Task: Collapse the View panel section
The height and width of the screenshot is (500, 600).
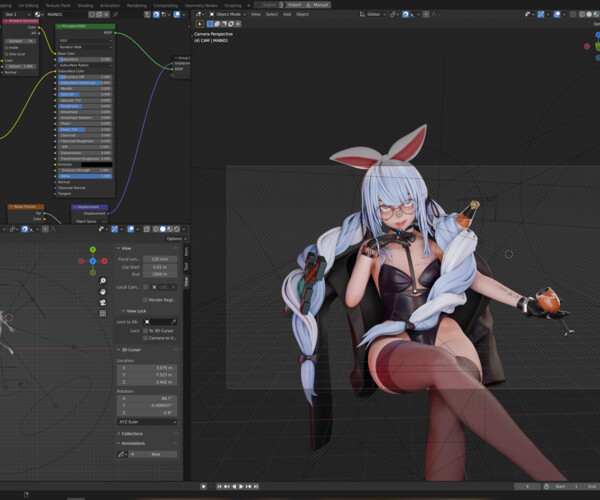Action: click(118, 248)
